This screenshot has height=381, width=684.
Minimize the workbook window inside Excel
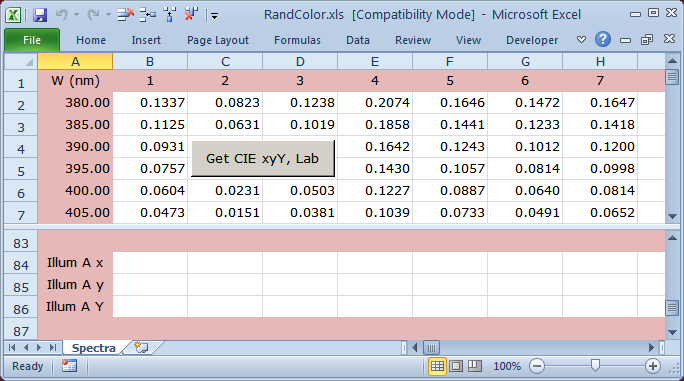(625, 40)
